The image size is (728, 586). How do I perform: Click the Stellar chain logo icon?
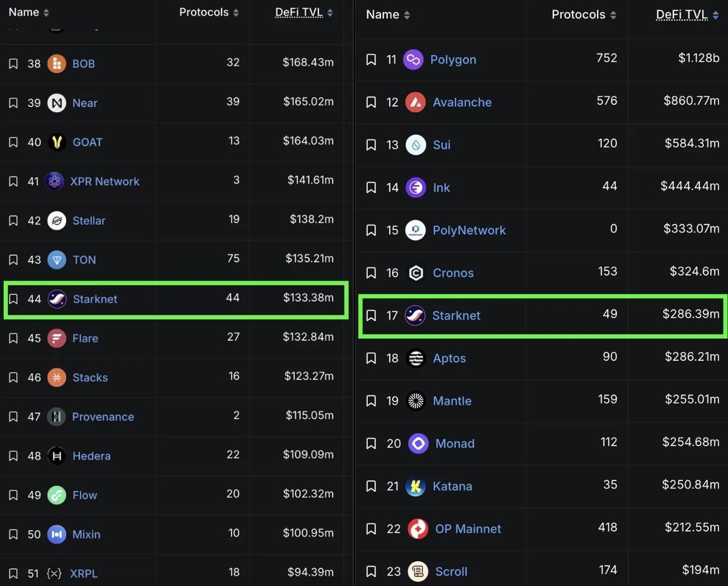click(56, 221)
